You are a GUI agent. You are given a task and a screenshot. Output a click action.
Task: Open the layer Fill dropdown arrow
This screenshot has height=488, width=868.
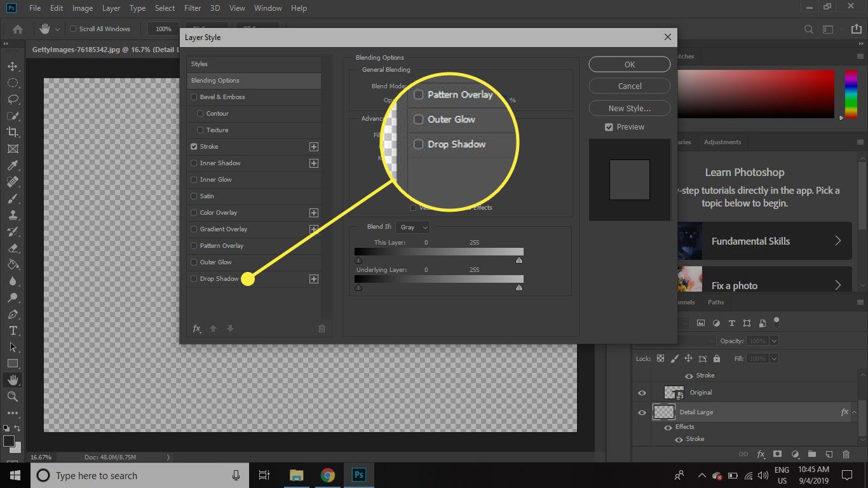click(x=774, y=359)
